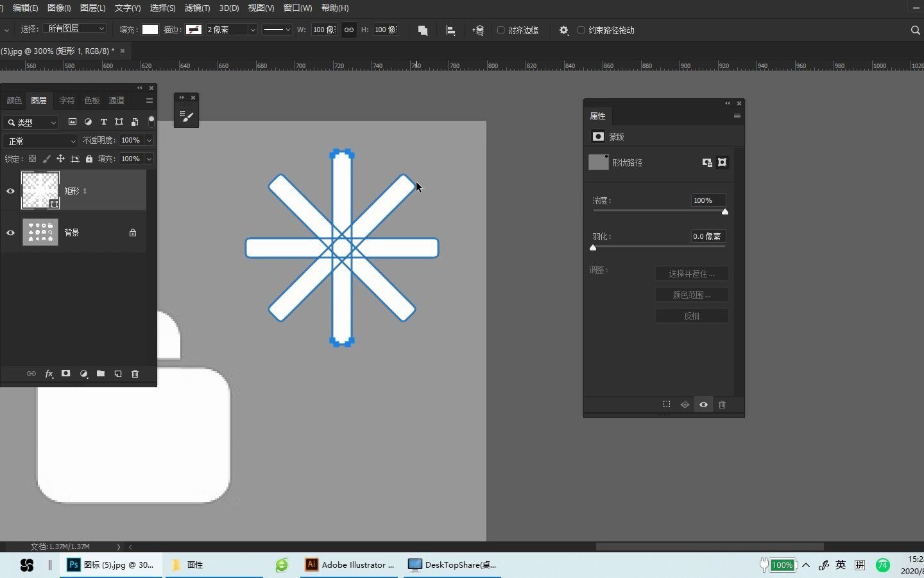
Task: Open the Properties panel flyout menu
Action: click(x=737, y=116)
